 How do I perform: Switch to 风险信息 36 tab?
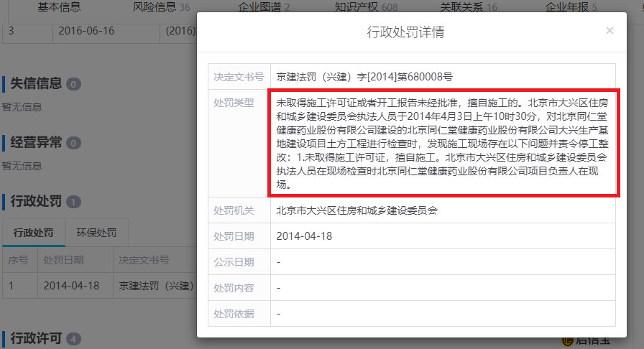pos(162,7)
